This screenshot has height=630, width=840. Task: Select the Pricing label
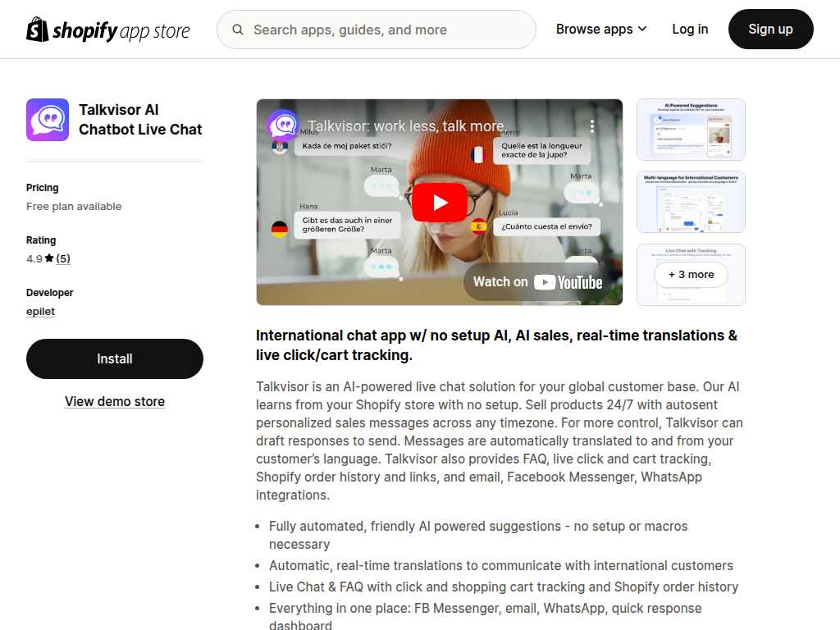coord(43,188)
